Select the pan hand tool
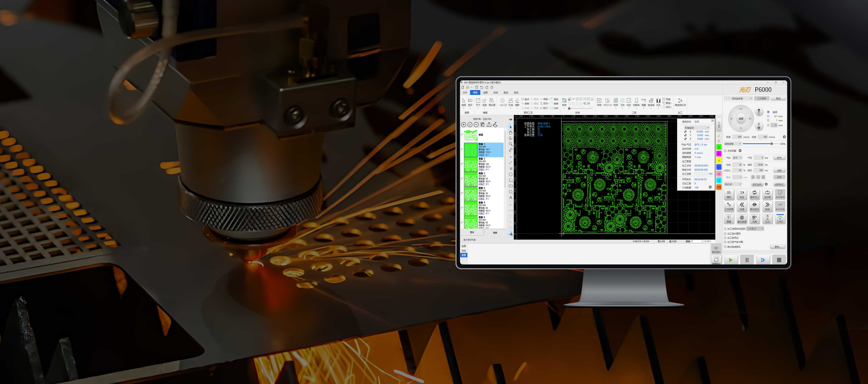 tap(511, 133)
